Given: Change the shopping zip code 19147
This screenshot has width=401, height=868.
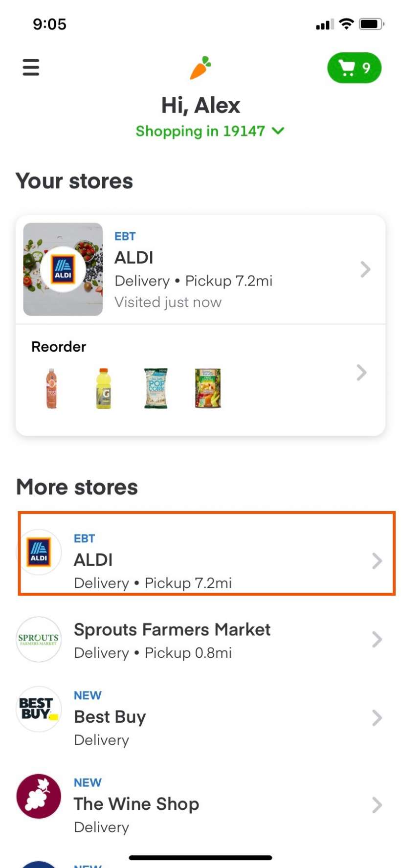Looking at the screenshot, I should (x=209, y=131).
